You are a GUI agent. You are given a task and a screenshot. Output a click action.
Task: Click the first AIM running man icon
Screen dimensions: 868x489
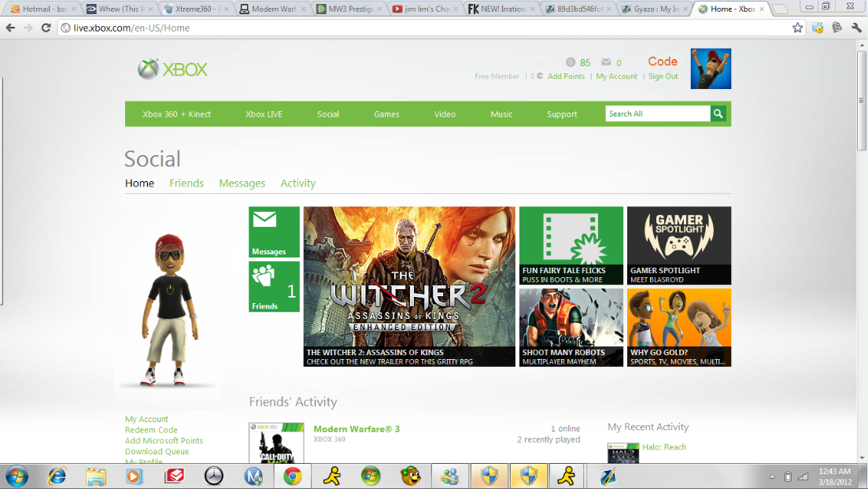(331, 476)
